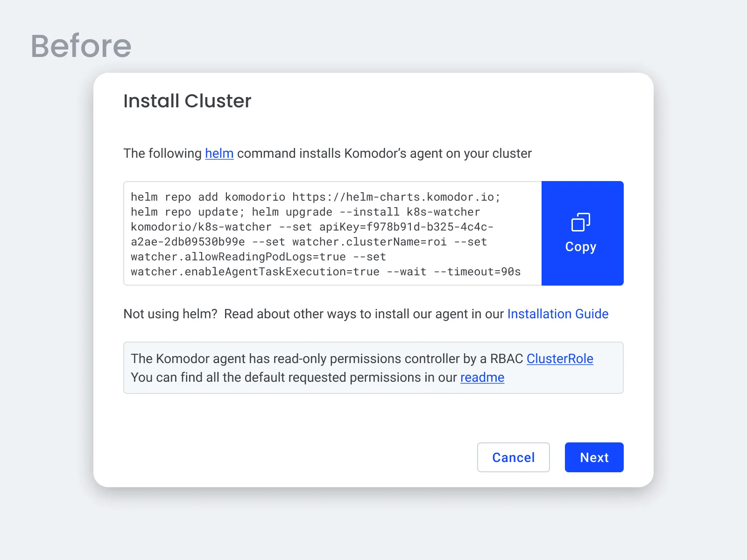
Task: Follow the ClusterRole link
Action: click(x=560, y=359)
